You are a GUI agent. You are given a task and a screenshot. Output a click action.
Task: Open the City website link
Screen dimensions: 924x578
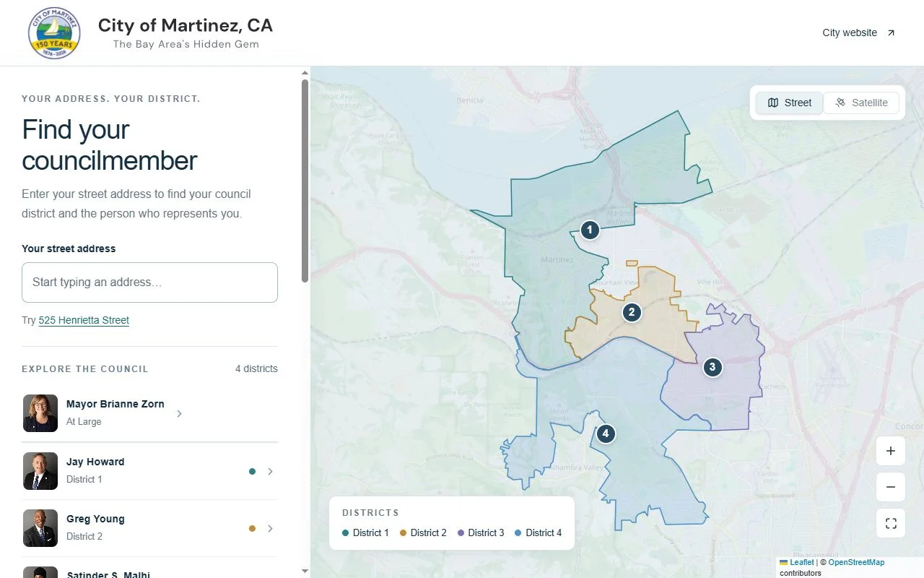[x=859, y=33]
